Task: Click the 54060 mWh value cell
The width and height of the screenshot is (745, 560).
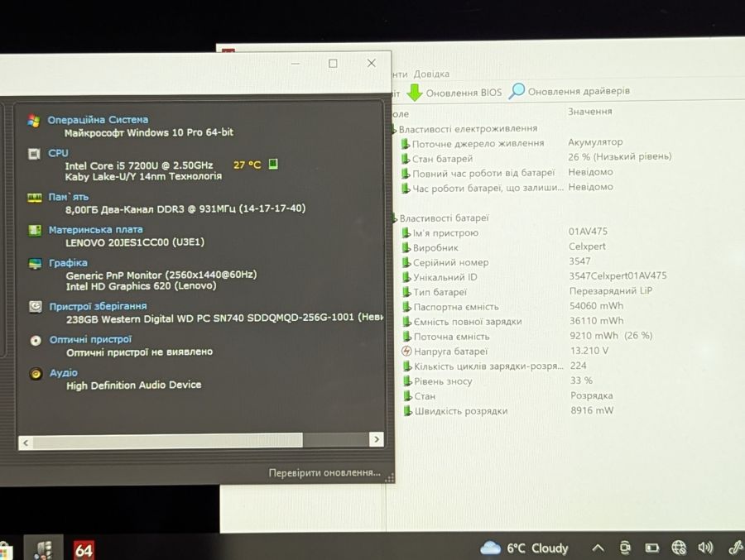Action: (x=596, y=306)
